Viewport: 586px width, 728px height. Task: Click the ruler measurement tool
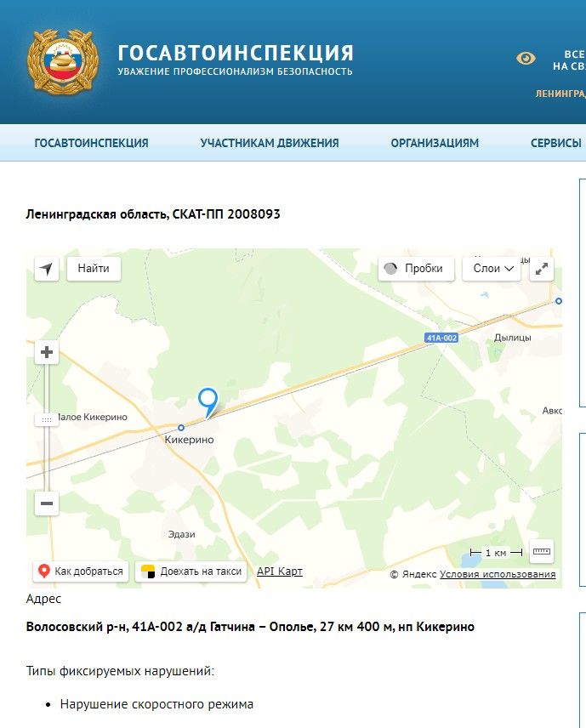coord(542,551)
